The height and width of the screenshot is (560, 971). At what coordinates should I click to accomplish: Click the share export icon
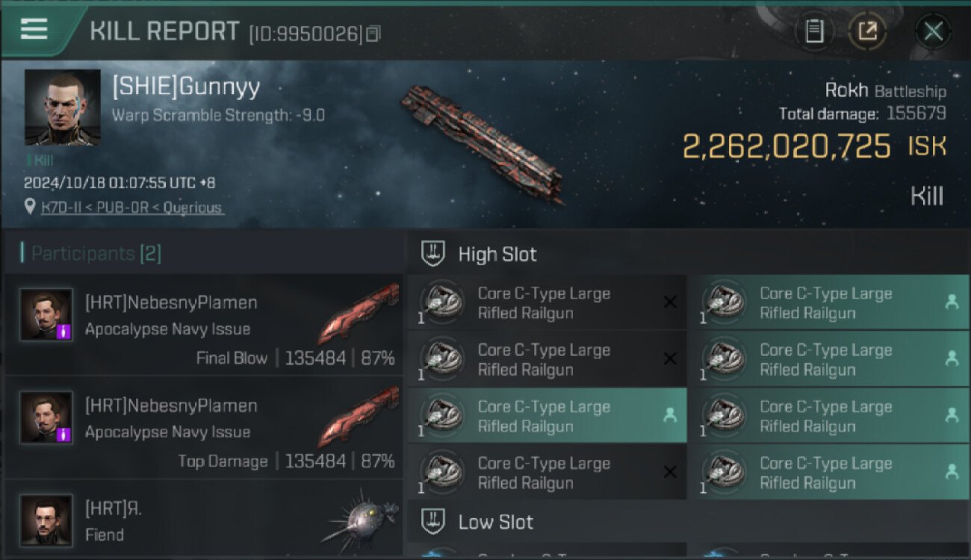point(867,31)
